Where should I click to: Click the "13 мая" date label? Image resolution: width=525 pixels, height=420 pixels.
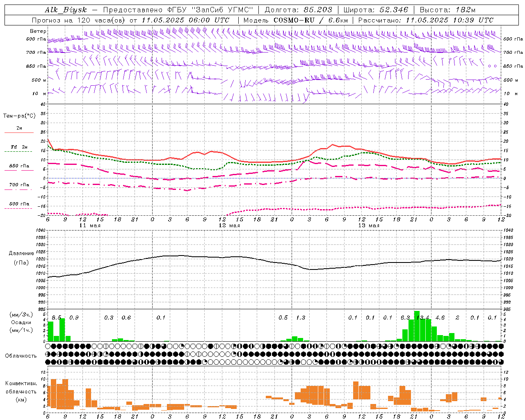[369, 226]
